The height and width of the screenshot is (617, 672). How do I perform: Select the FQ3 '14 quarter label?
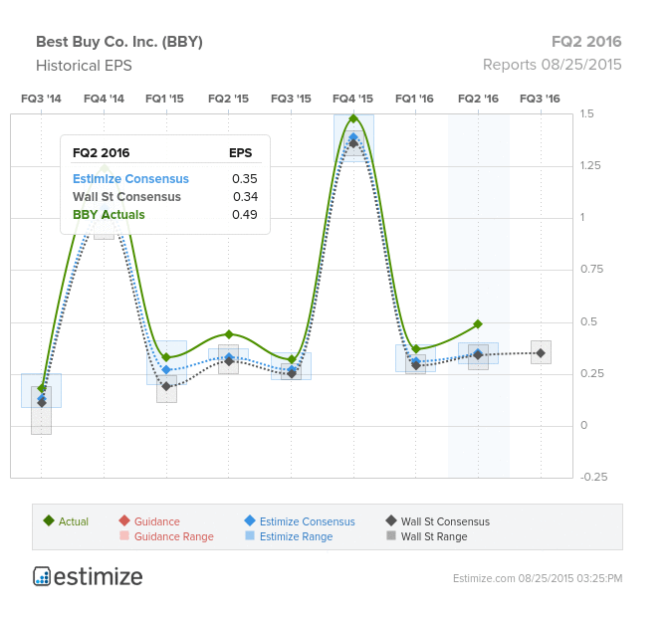tap(41, 99)
